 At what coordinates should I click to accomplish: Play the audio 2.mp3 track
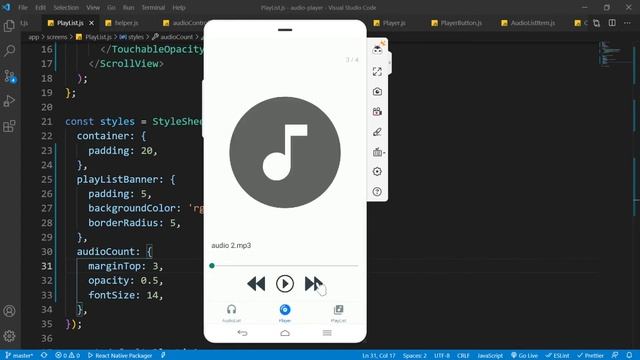pos(285,284)
